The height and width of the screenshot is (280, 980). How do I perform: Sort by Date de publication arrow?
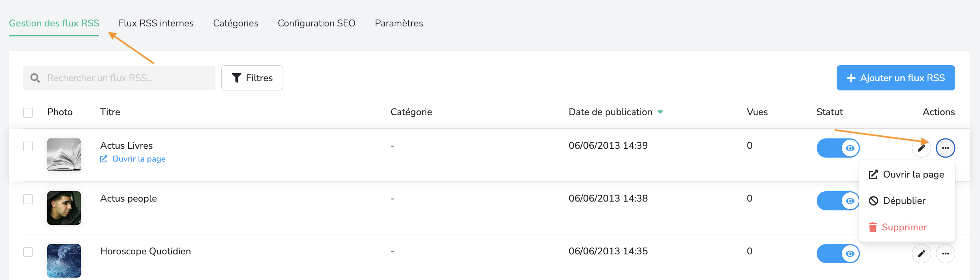pyautogui.click(x=661, y=112)
